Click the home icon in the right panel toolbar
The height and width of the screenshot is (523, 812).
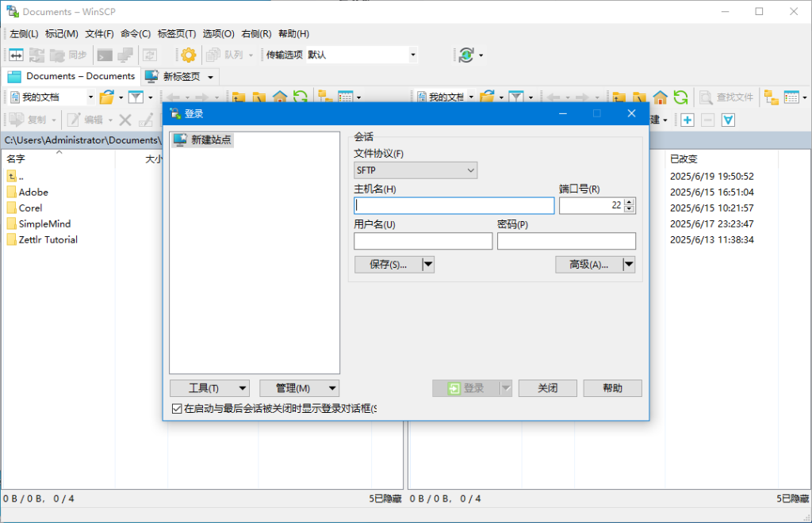click(x=661, y=97)
